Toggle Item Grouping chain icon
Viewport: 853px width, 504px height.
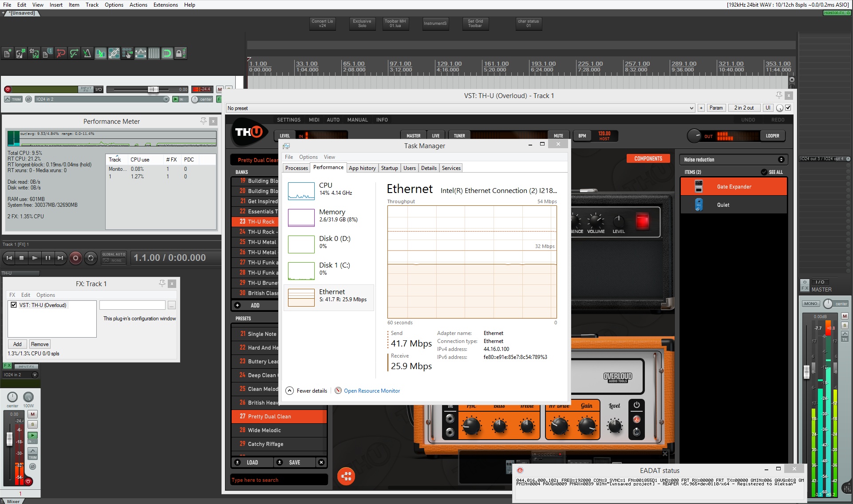coord(114,54)
